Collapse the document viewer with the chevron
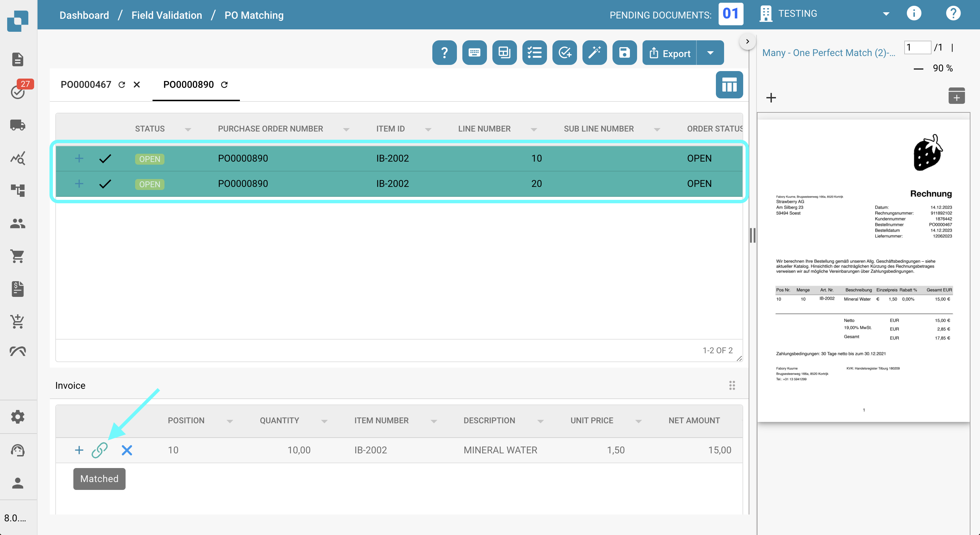The image size is (980, 535). (x=747, y=41)
